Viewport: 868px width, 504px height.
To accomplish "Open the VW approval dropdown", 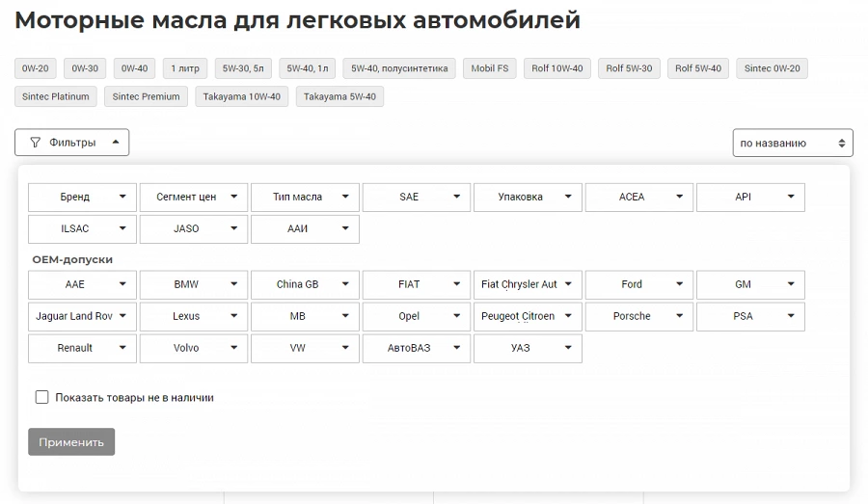I will (305, 349).
